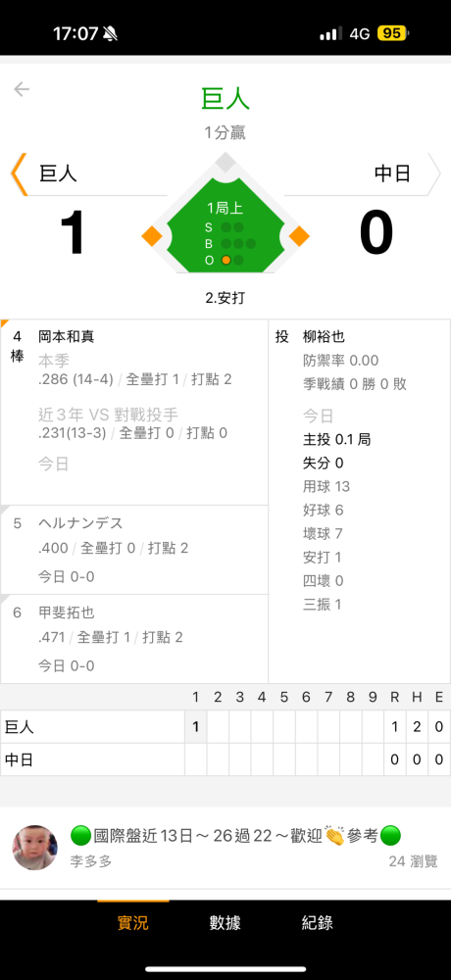The width and height of the screenshot is (451, 980).
Task: Open the 李多多 post about 國際盤
Action: click(225, 848)
